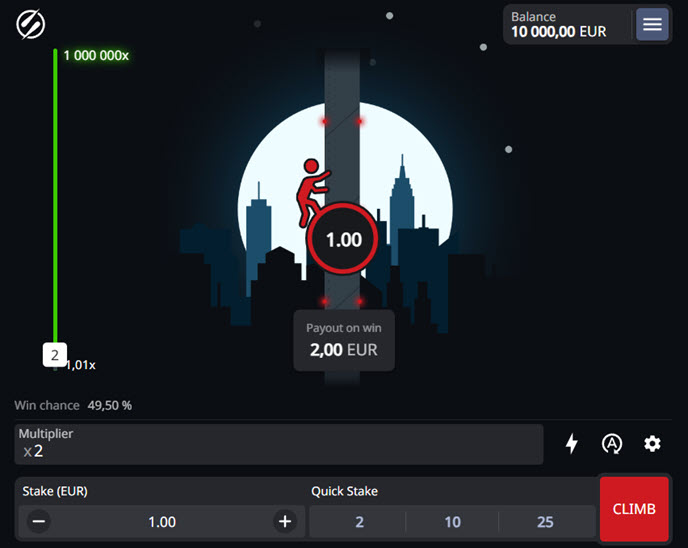Open the autoplay icon

point(612,444)
